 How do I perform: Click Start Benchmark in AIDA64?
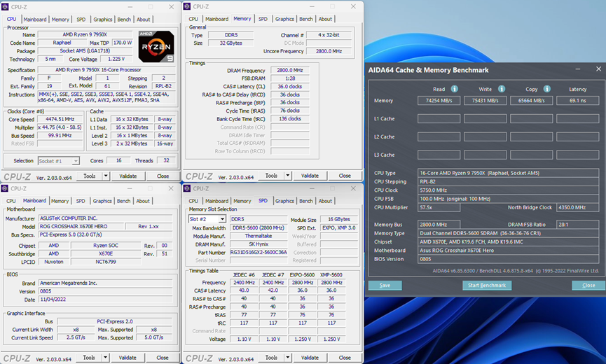click(x=487, y=286)
